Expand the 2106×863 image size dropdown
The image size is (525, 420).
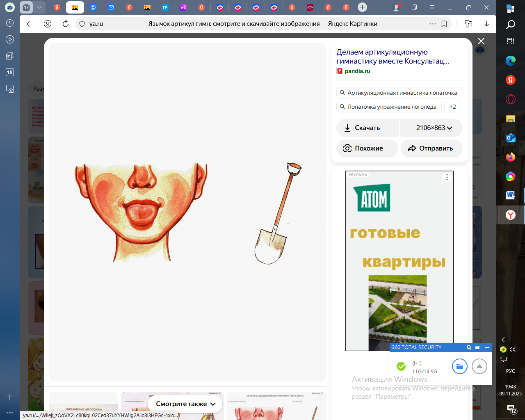pyautogui.click(x=431, y=128)
